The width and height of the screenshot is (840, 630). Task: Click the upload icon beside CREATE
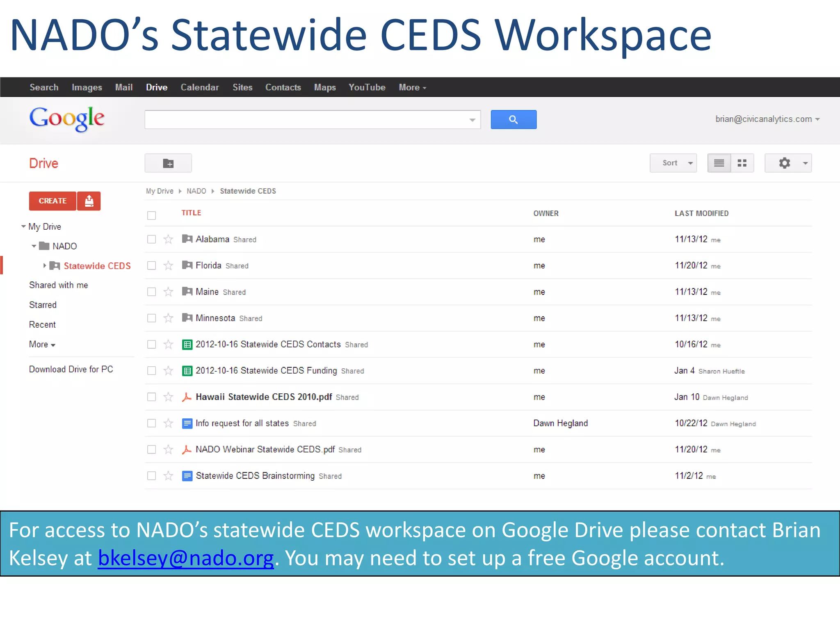(x=89, y=201)
